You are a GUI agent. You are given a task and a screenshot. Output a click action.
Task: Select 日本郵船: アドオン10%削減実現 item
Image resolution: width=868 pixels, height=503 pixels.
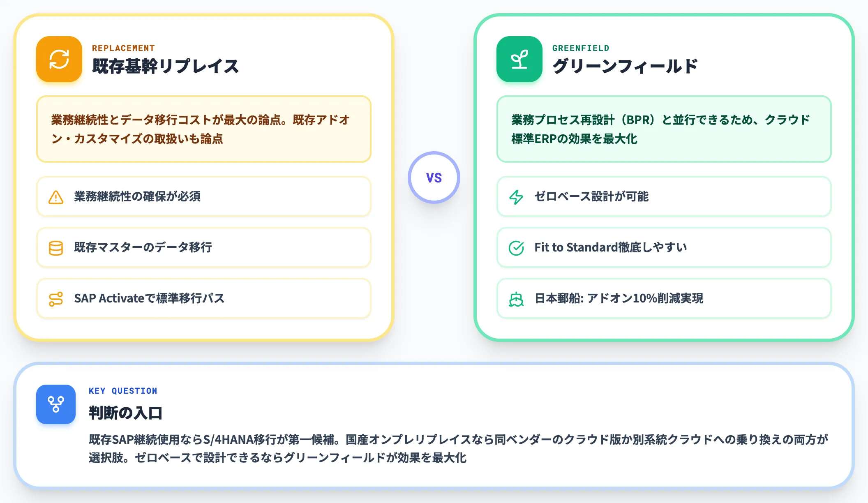click(664, 298)
